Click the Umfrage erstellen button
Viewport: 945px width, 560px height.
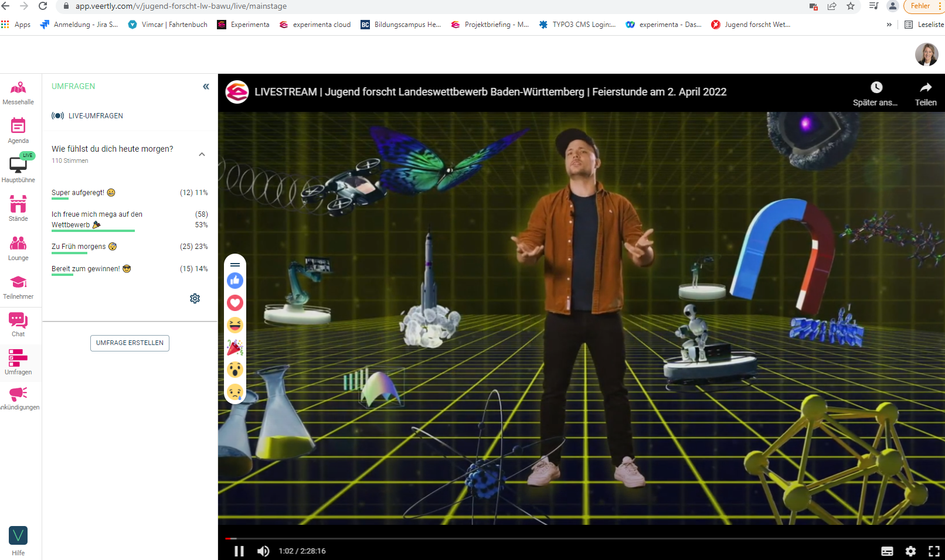tap(130, 343)
